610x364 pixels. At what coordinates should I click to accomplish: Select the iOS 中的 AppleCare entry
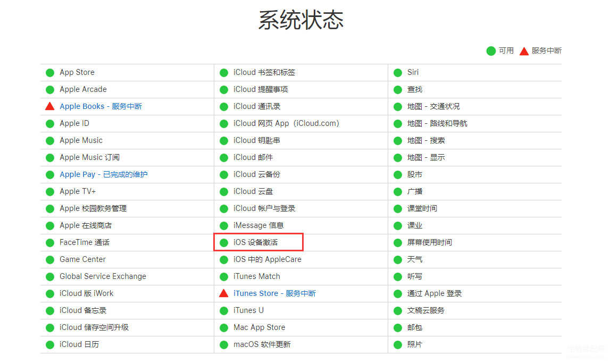click(268, 259)
